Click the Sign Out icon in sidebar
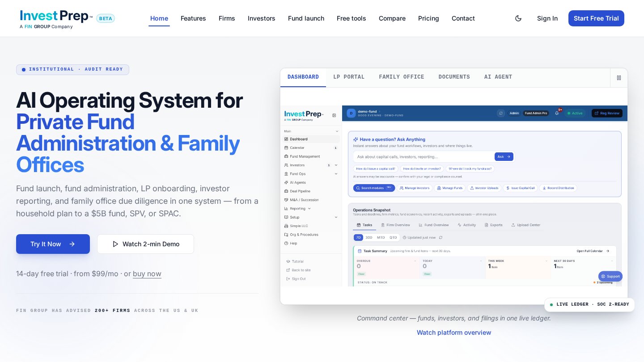 click(x=288, y=279)
